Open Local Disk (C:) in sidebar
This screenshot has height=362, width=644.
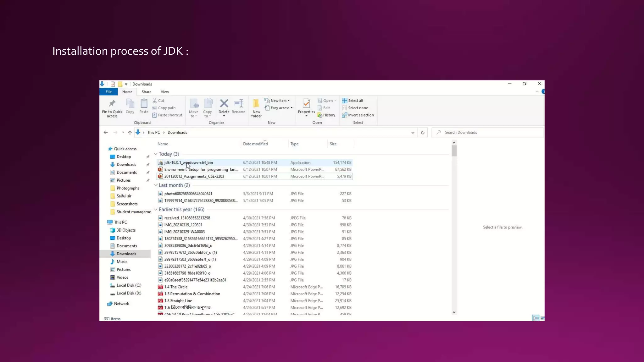[129, 285]
